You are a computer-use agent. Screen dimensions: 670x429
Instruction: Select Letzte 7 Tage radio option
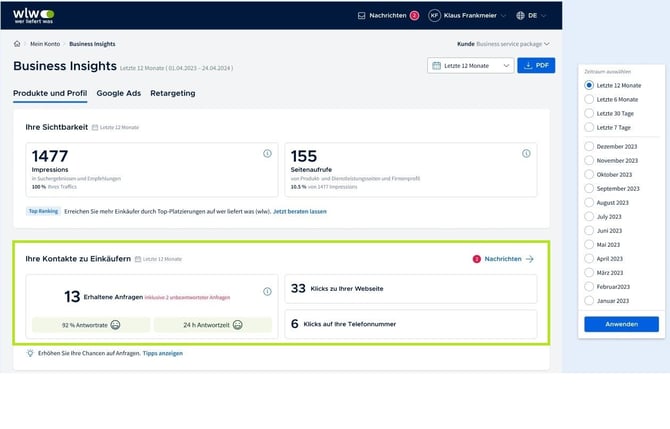tap(589, 127)
